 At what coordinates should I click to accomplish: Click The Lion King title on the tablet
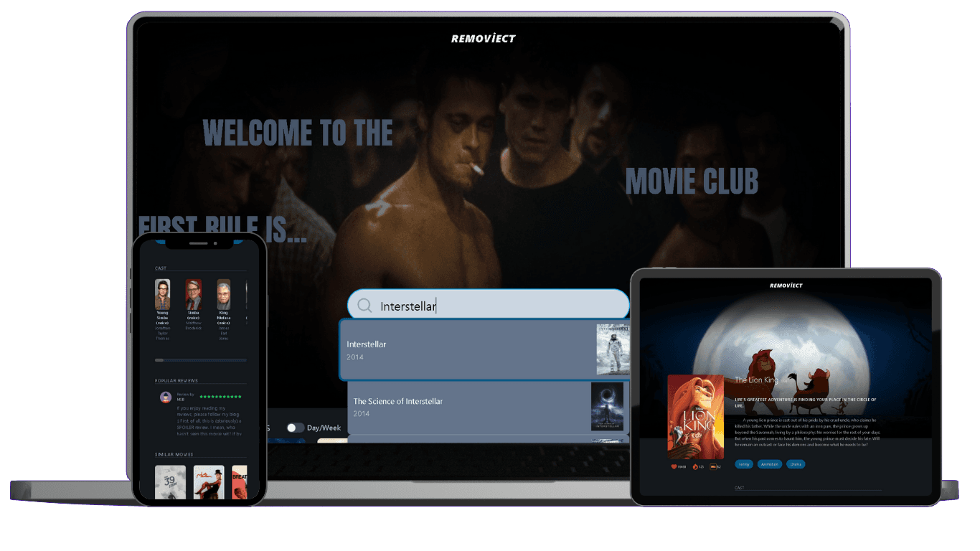point(756,380)
